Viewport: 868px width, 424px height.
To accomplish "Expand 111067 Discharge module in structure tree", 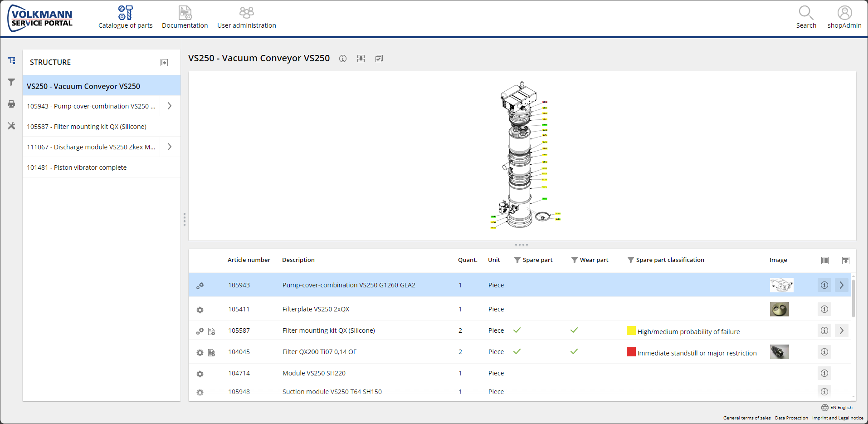I will coord(170,147).
